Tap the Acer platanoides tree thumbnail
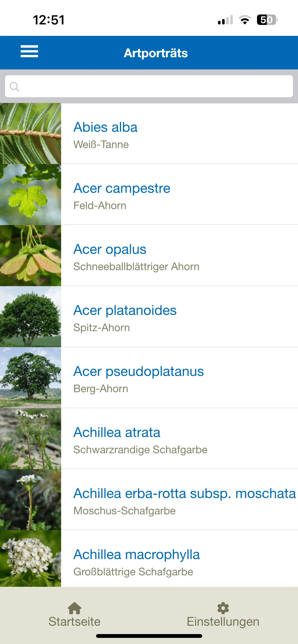298x644 pixels. coord(31,316)
